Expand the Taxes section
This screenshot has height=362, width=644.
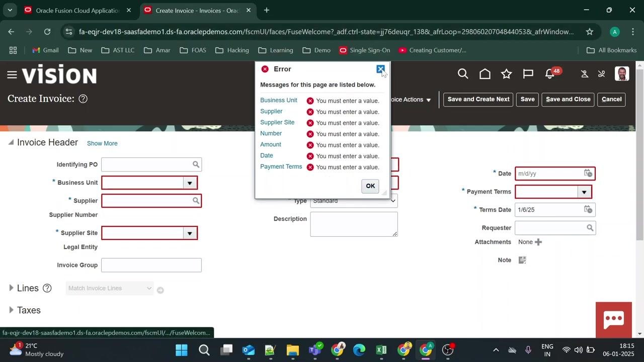(11, 310)
